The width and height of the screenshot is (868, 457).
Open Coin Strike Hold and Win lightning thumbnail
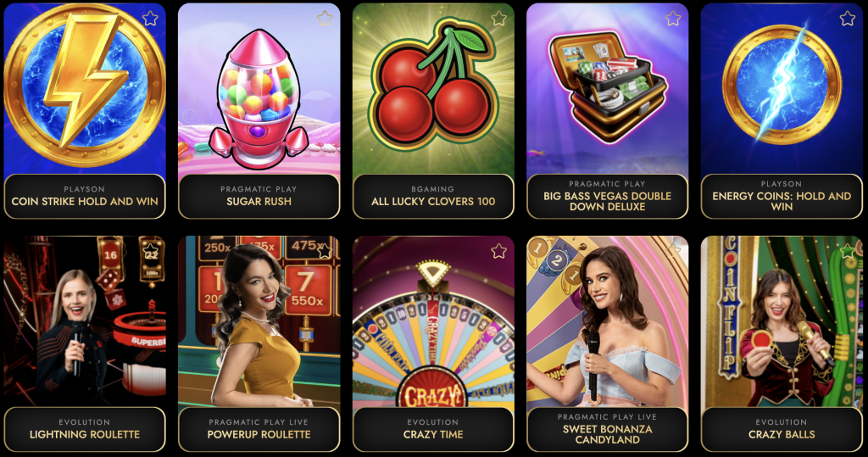(x=85, y=89)
